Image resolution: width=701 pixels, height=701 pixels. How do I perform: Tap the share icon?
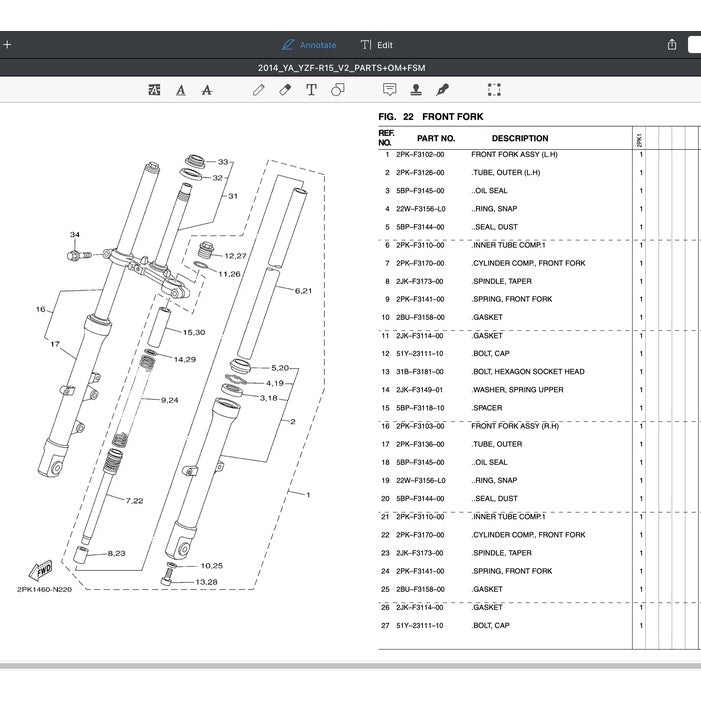[672, 45]
